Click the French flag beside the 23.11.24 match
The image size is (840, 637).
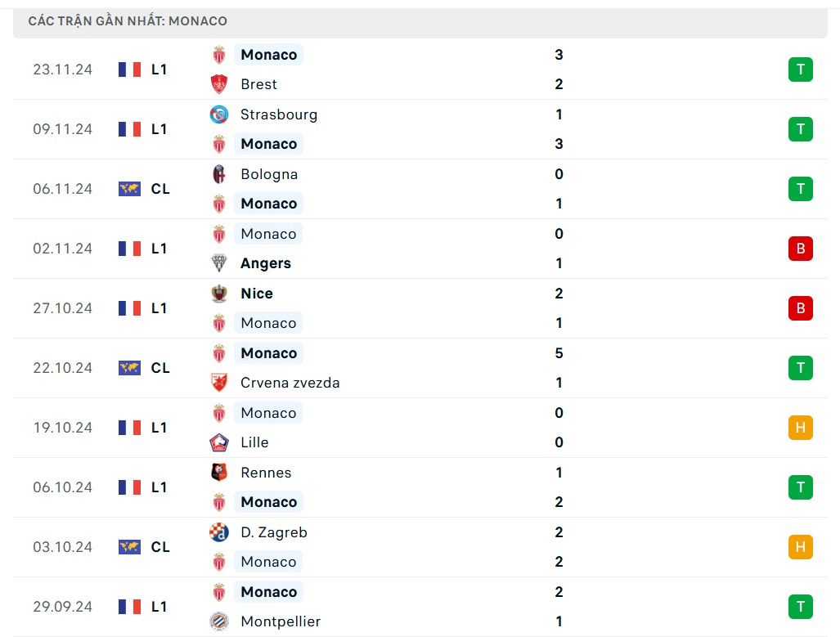point(128,70)
